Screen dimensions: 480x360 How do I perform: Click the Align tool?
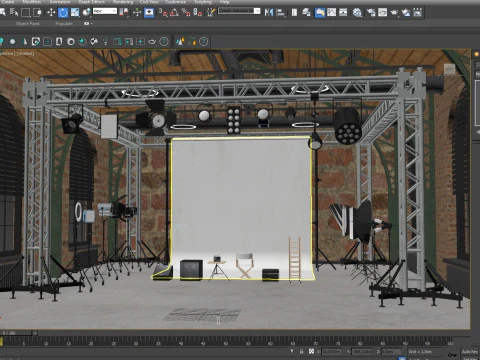tap(281, 13)
